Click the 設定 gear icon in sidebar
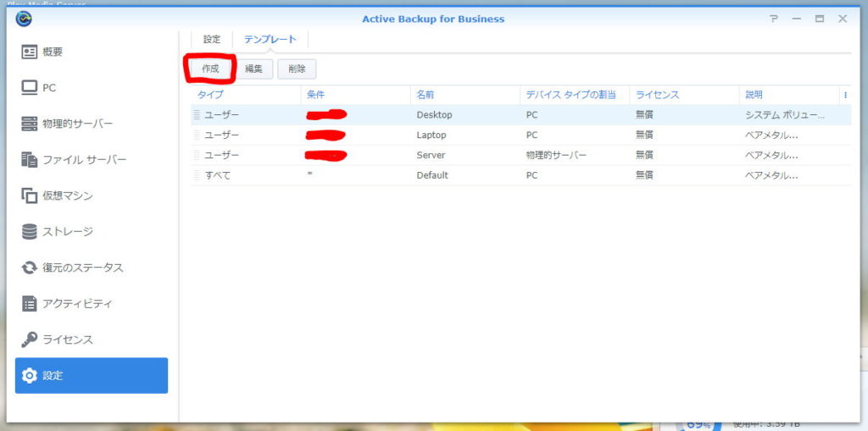The image size is (868, 431). coord(29,376)
